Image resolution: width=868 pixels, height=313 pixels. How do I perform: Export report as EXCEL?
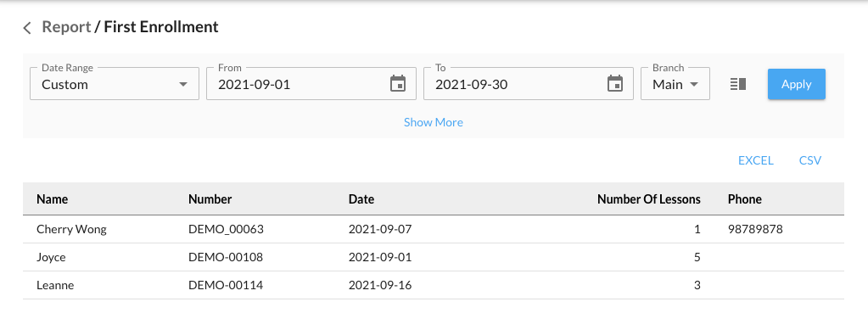tap(756, 160)
